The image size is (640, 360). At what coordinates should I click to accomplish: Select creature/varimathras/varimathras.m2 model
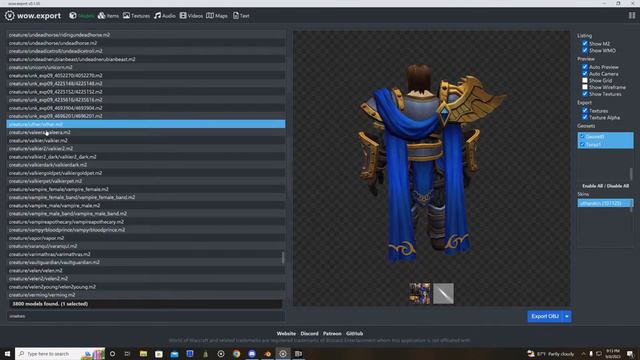(x=146, y=254)
